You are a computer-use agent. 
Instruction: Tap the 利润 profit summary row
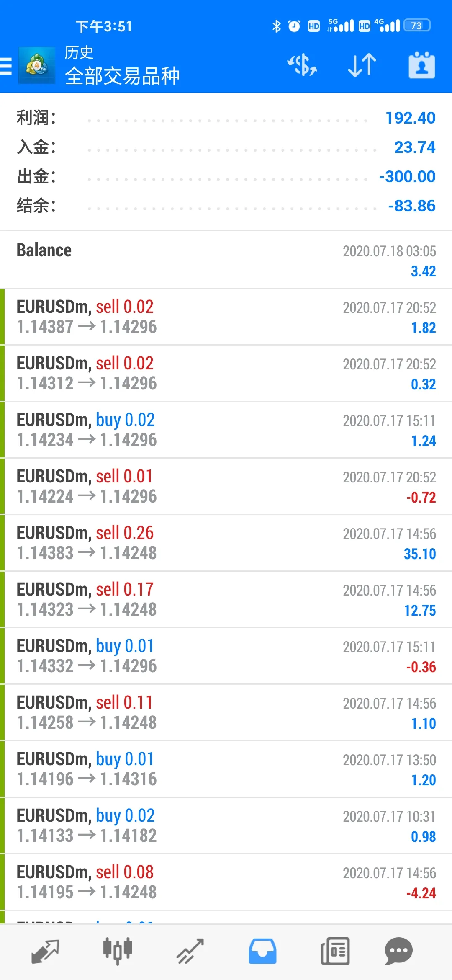tap(226, 118)
